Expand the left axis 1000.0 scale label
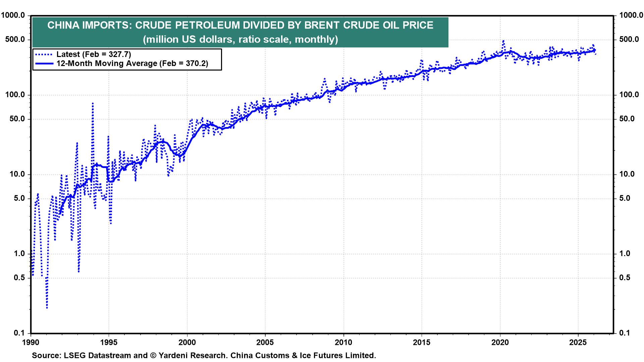 (13, 15)
